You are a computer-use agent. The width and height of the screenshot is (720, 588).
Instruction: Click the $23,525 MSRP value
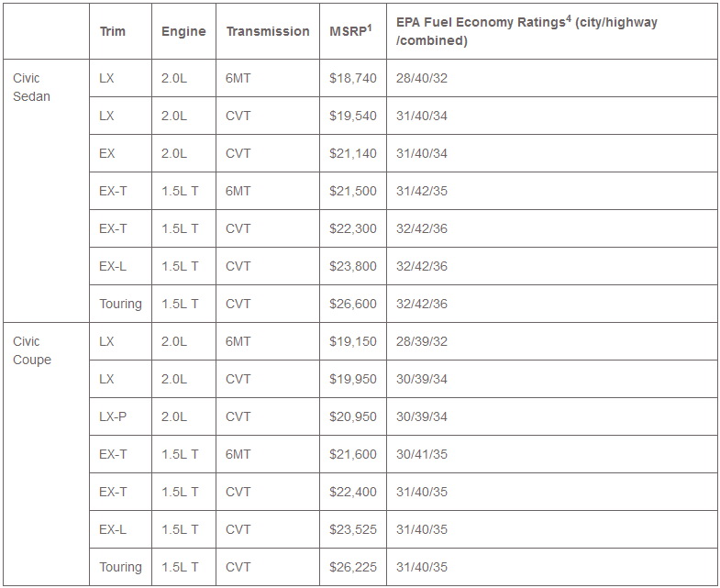click(353, 529)
